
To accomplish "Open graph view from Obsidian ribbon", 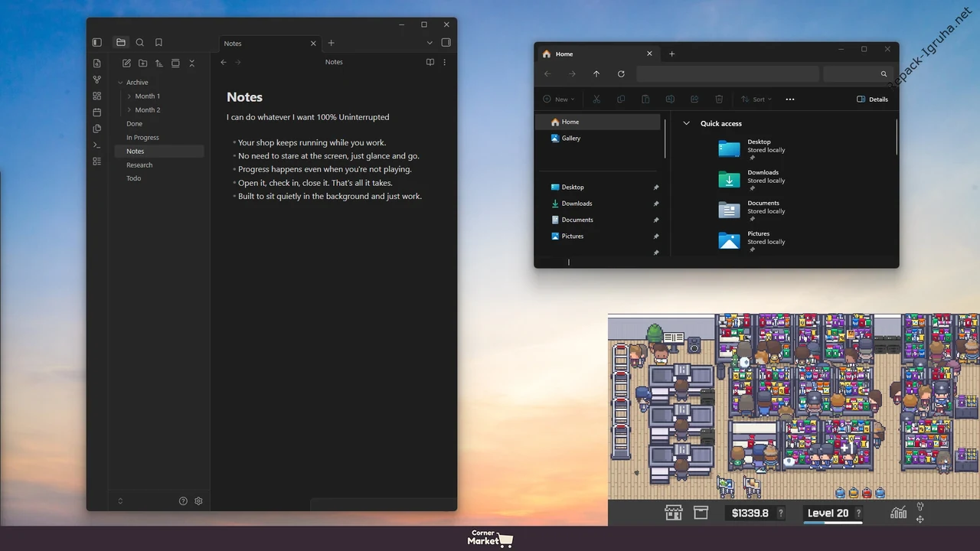I will tap(96, 80).
